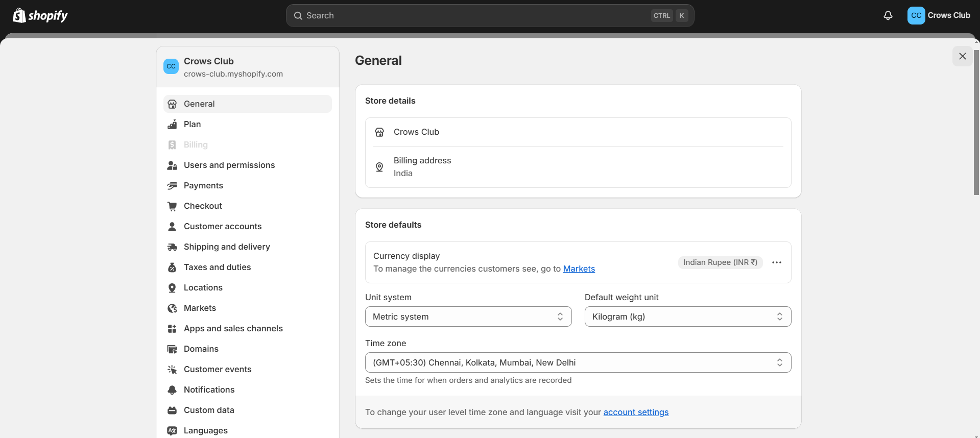The image size is (980, 438).
Task: Click the Locations pin icon in sidebar
Action: click(172, 287)
